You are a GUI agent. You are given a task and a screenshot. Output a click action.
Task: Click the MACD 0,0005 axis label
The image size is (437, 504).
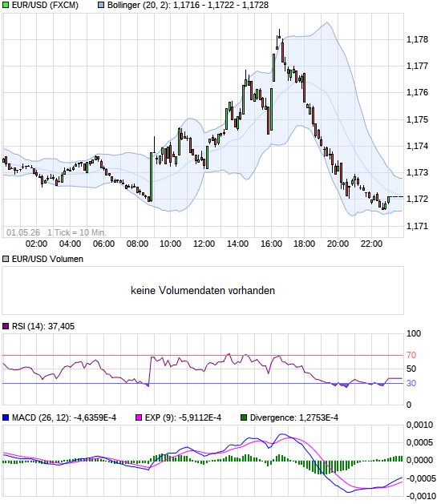419,442
